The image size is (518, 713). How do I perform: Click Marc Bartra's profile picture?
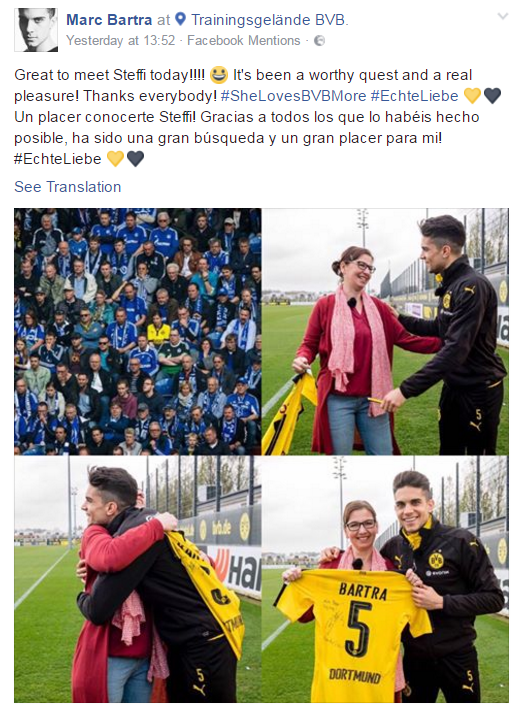coord(36,30)
